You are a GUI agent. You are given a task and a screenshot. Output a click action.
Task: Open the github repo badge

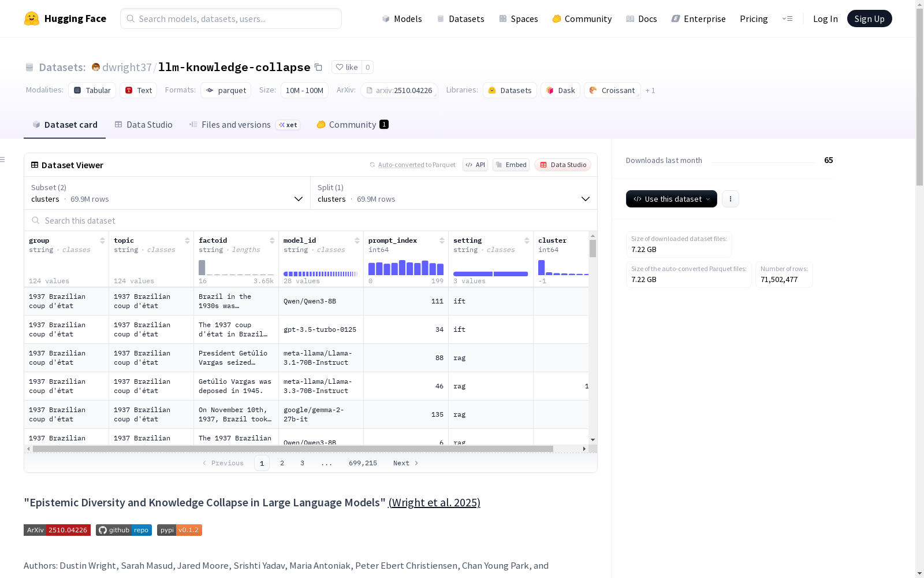coord(124,530)
